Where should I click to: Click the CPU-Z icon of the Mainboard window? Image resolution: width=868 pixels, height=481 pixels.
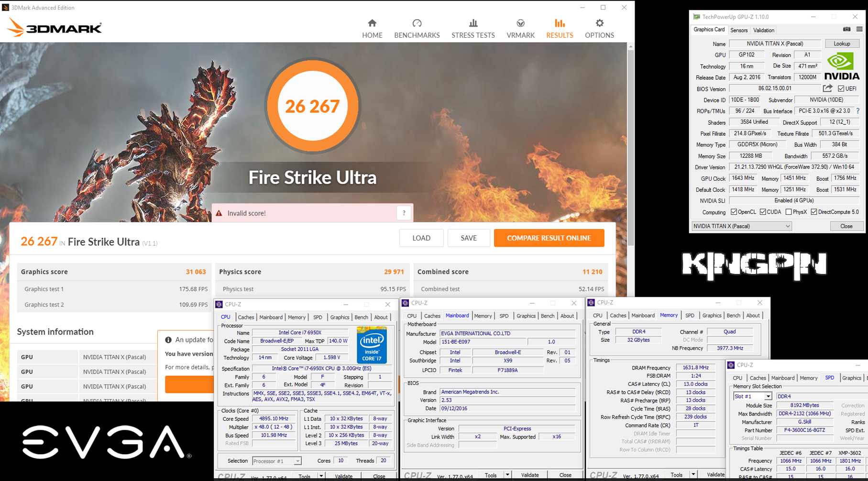pos(406,303)
